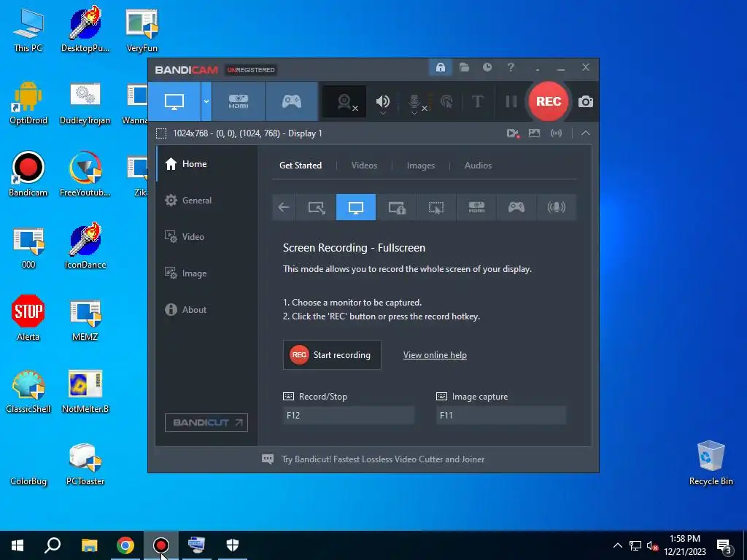The width and height of the screenshot is (747, 560).
Task: Select ClassicShell desktop icon
Action: pos(28,392)
